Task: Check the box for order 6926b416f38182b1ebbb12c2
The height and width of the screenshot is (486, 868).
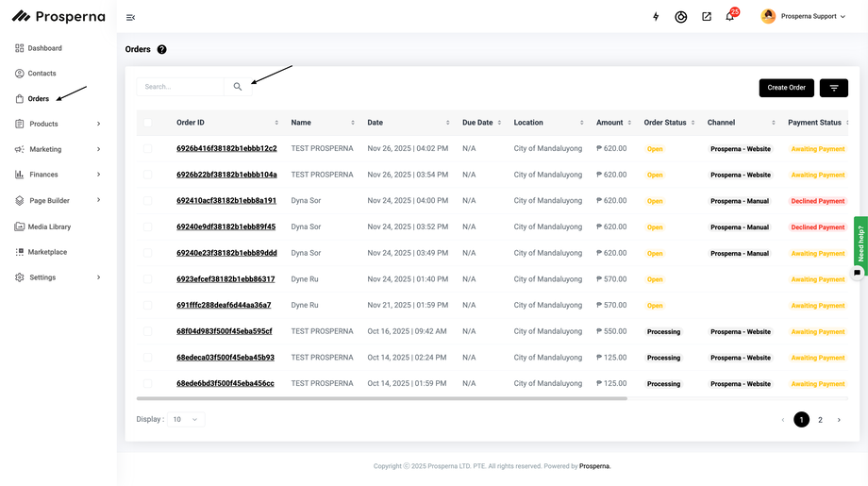Action: point(147,149)
